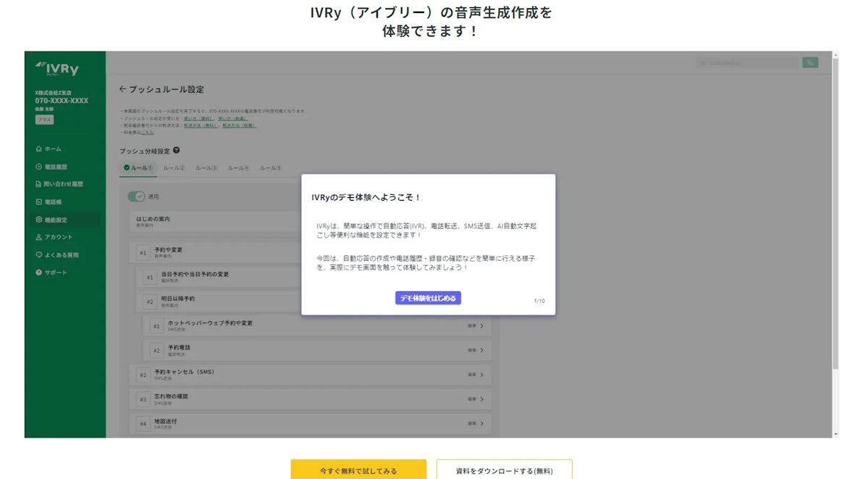This screenshot has height=479, width=868.
Task: Click the person icon beside アカウント
Action: [x=39, y=237]
